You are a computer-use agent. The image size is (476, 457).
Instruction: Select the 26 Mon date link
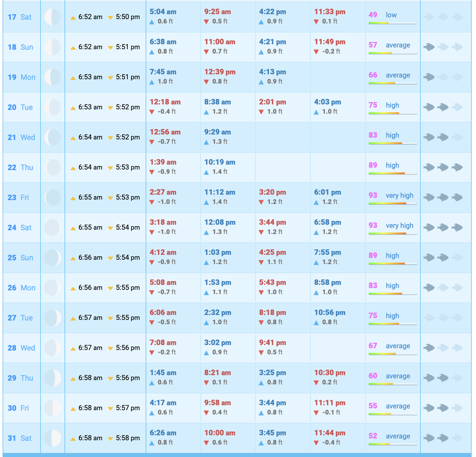(x=21, y=288)
